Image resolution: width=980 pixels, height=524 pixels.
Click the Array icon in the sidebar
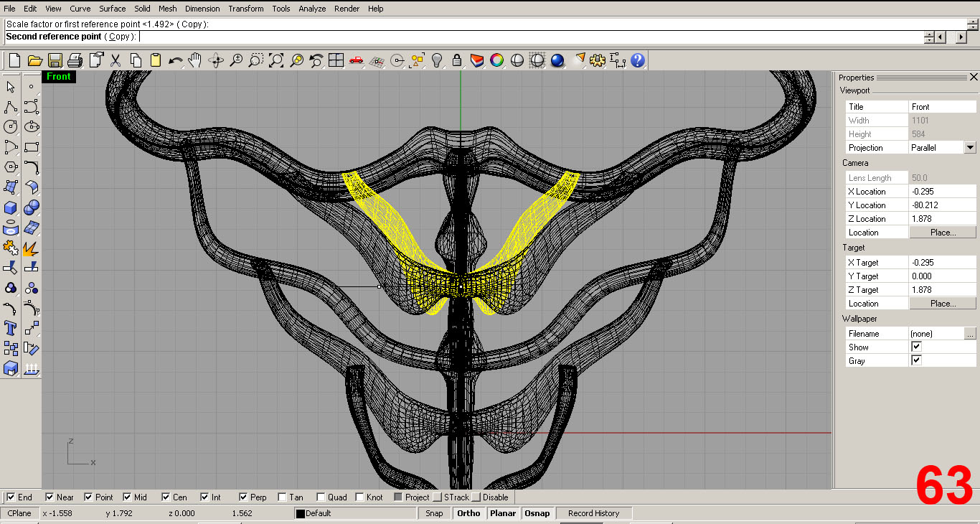pos(11,349)
